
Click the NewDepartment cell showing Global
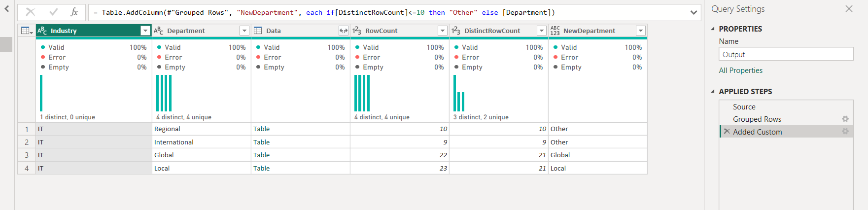click(x=597, y=155)
